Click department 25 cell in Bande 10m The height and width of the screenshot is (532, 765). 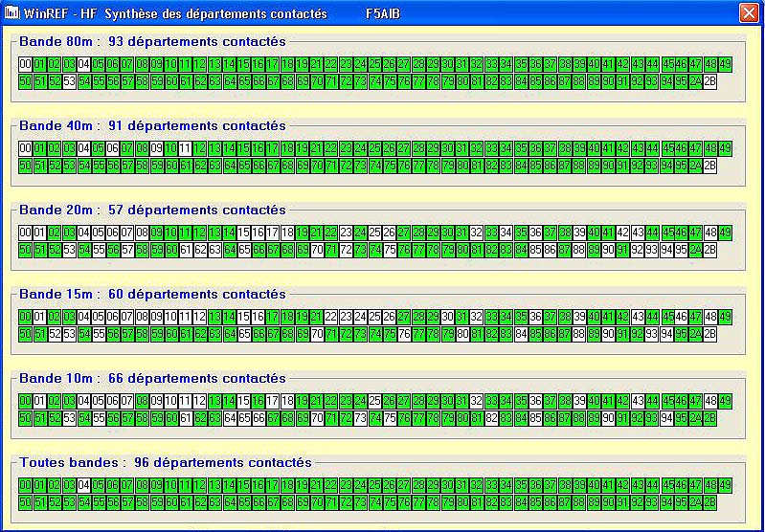coord(374,401)
